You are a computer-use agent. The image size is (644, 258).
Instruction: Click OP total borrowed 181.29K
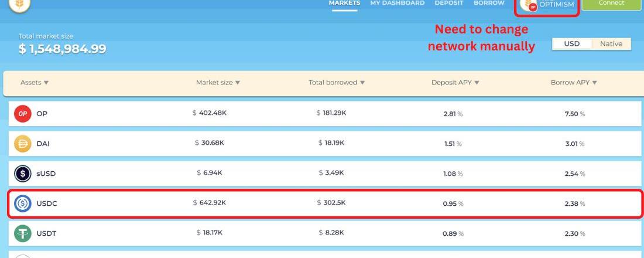pos(331,113)
